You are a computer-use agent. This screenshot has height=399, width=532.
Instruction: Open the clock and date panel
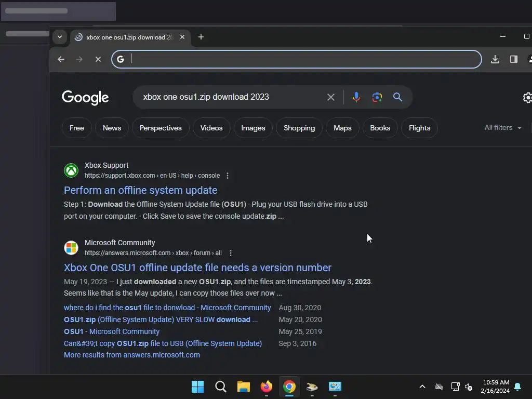coord(495,387)
